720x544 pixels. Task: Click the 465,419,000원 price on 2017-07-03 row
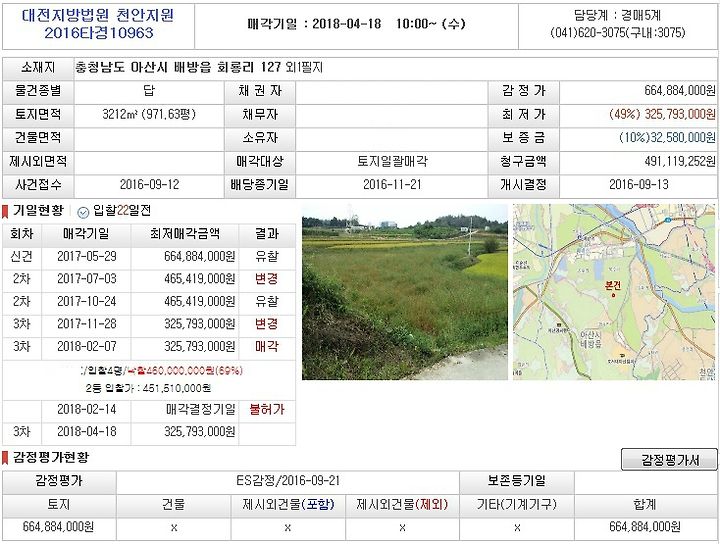point(199,279)
